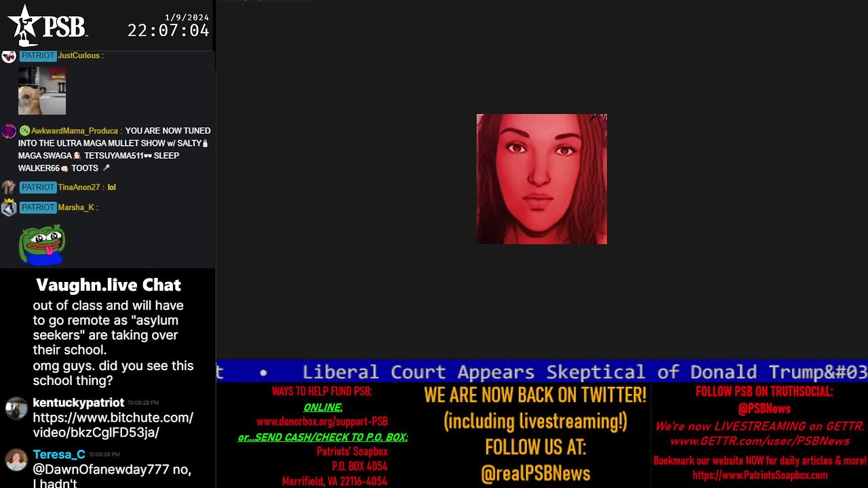Click kentuckypatriot's avatar in Vaughn chat
The height and width of the screenshot is (488, 868).
click(x=16, y=409)
